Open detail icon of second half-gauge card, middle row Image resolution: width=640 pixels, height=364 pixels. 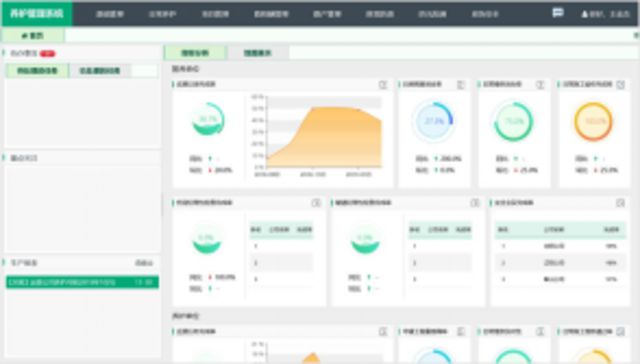click(x=474, y=203)
